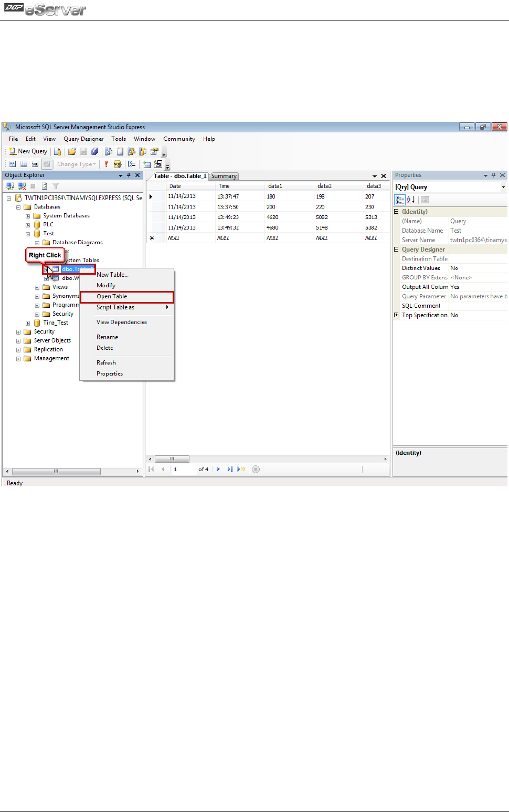The image size is (509, 812).
Task: Click the record number input field
Action: coord(184,470)
